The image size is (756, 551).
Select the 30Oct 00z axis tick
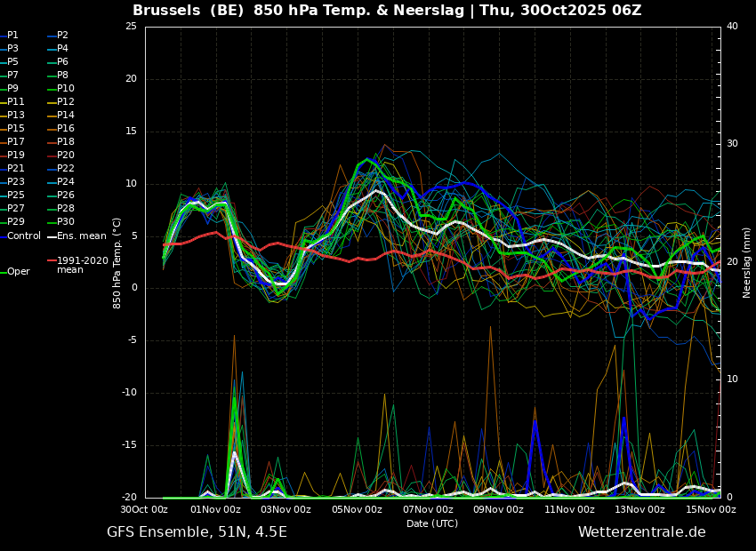(x=145, y=509)
